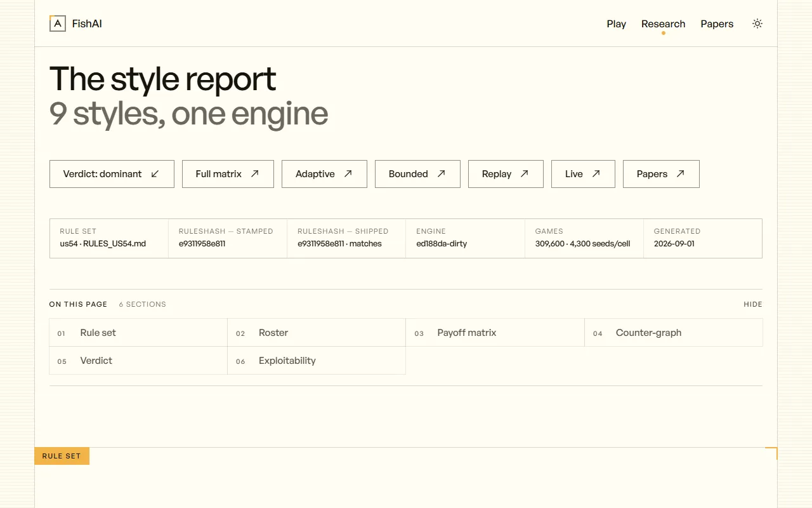Open the Bounded report button
Image resolution: width=812 pixels, height=508 pixels.
[417, 174]
